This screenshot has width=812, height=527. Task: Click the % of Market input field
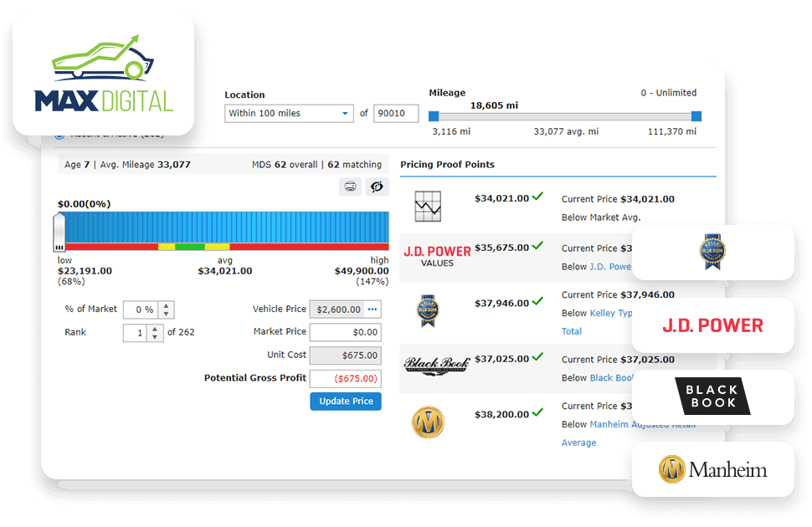[141, 310]
